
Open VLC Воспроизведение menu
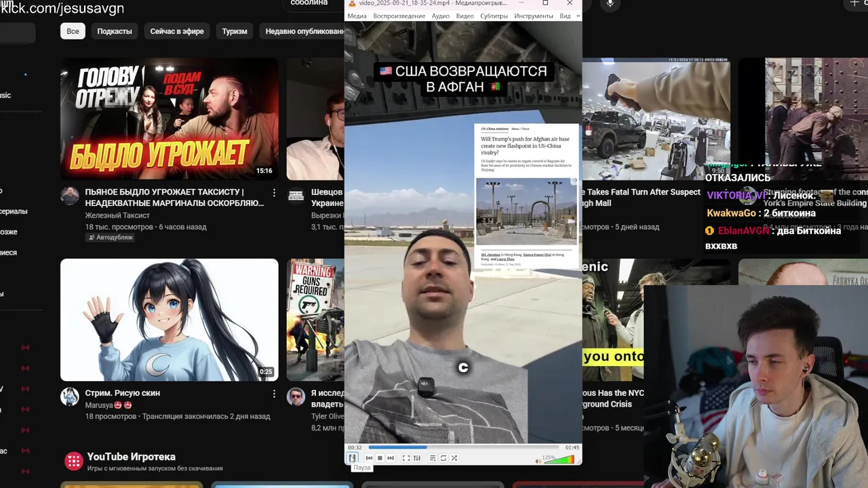coord(399,16)
